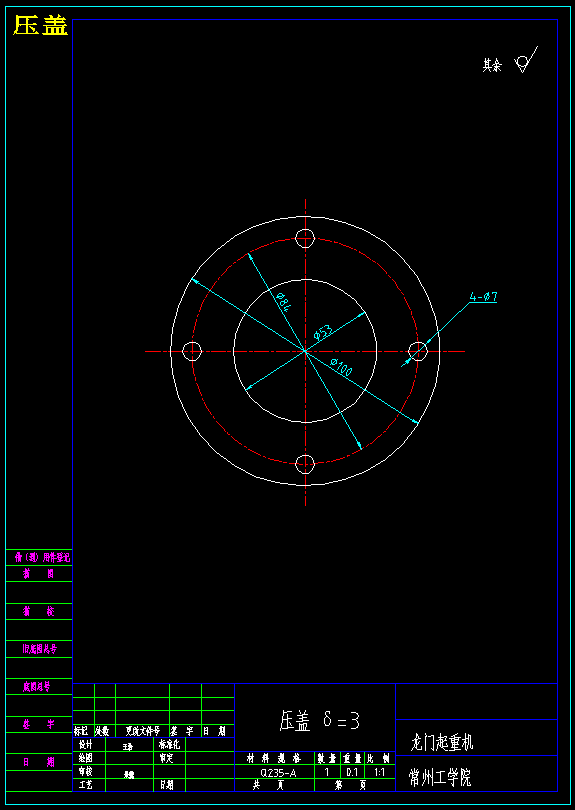Click the magenta 旧底图总号 label
575x810 pixels.
(x=39, y=649)
